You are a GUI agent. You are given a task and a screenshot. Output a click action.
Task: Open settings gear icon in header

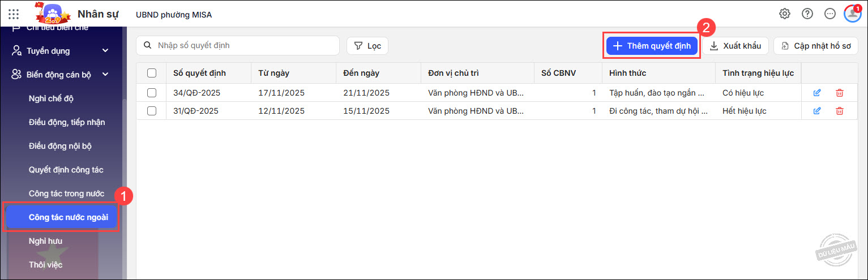[x=784, y=14]
